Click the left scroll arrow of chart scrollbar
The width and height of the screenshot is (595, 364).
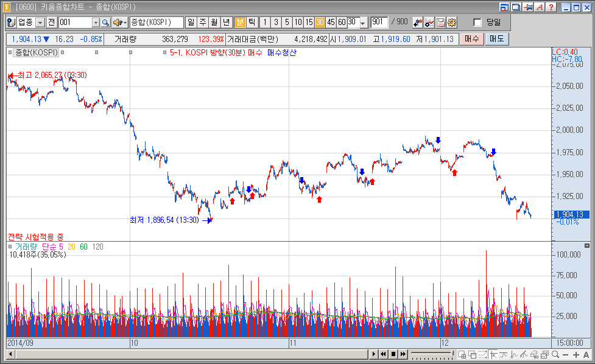(10, 354)
